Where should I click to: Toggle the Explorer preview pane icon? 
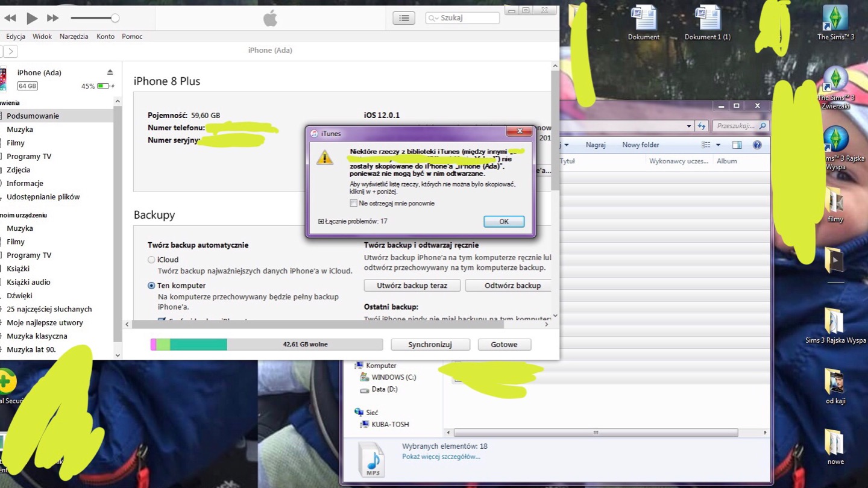737,145
